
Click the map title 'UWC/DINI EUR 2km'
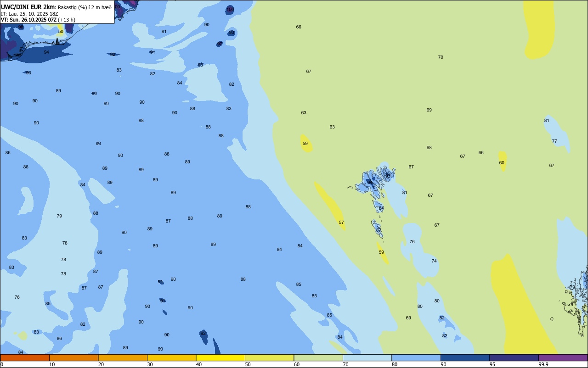coord(28,7)
